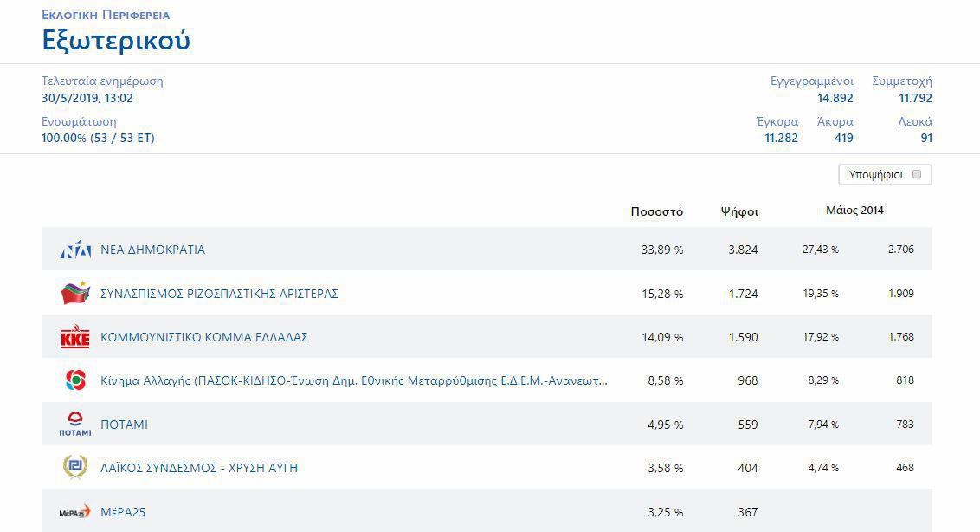Select ΚΟΜΜΟΥΝΙΣΤΙΚΟ ΚΟΜΜΑ ΕΛΛΑΔΑΣ party name
The width and height of the screenshot is (980, 532).
click(204, 337)
